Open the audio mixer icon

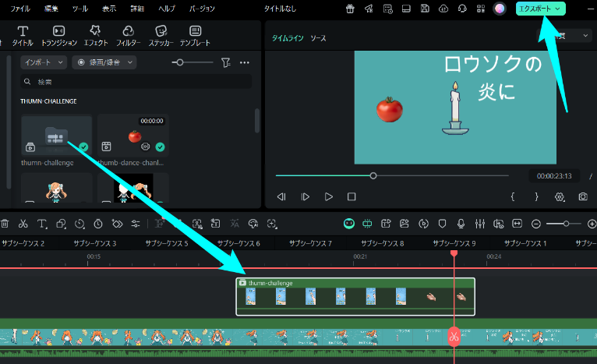coord(480,224)
